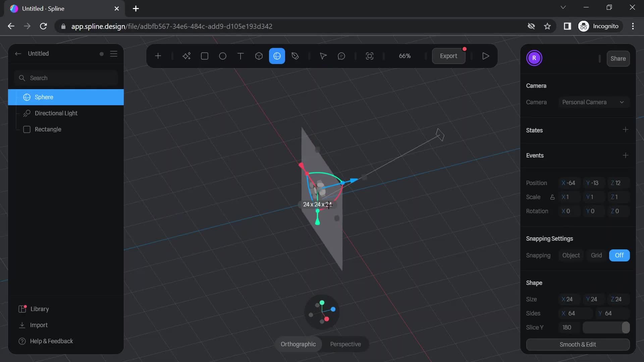Click the Rotation Y field
The height and width of the screenshot is (362, 644).
click(594, 211)
